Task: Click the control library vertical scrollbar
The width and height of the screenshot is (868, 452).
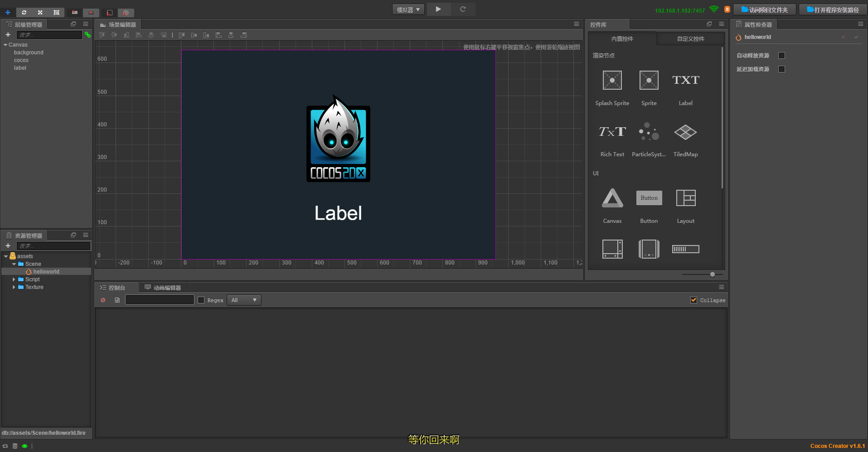Action: point(722,118)
